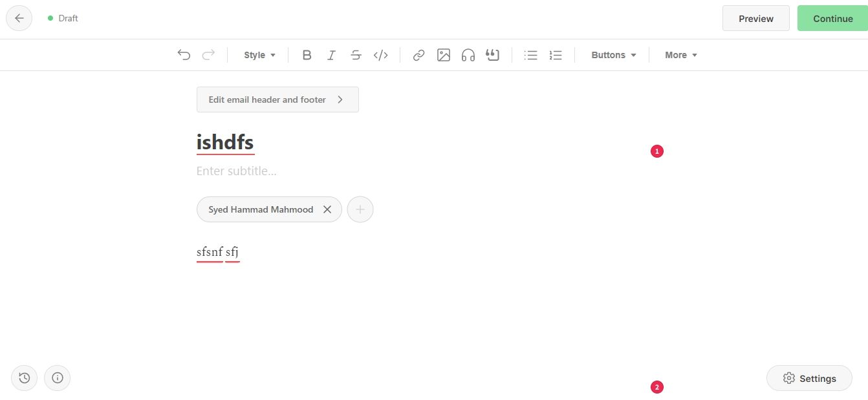Toggle italic formatting
The image size is (868, 400).
click(x=331, y=55)
